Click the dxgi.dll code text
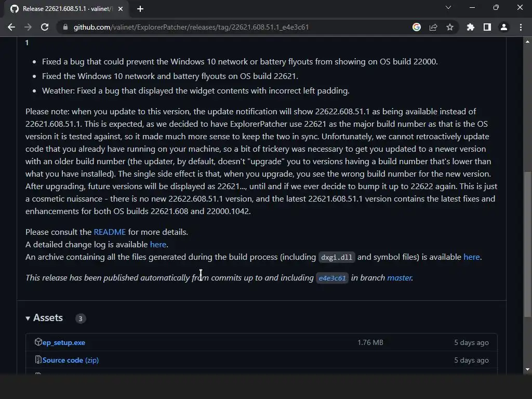Viewport: 532px width, 399px height. coord(337,258)
